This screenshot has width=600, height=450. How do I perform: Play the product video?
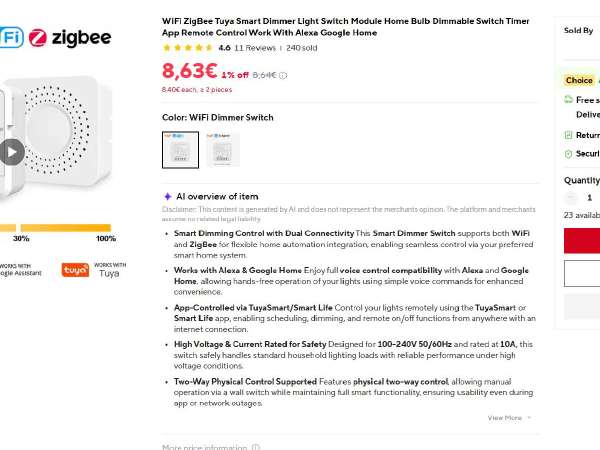pyautogui.click(x=11, y=152)
